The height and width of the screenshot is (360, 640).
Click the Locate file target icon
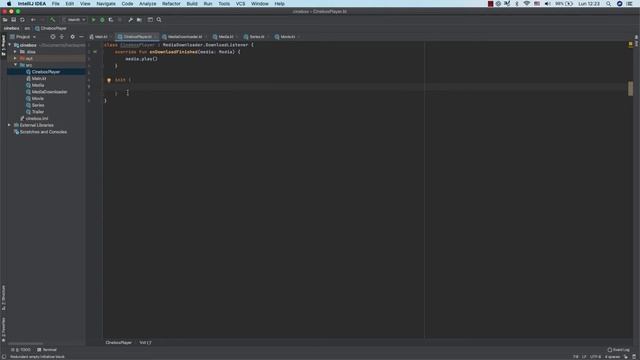coord(53,37)
